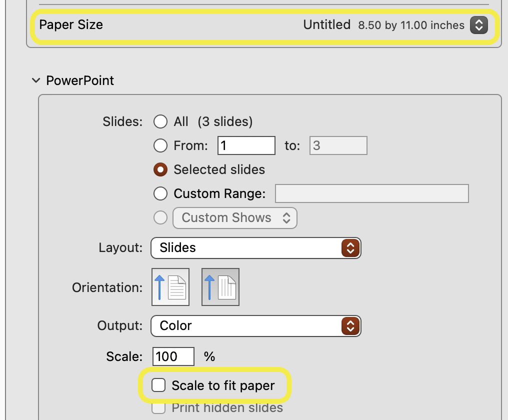508x420 pixels.
Task: Select the Selected slides radio button
Action: pos(160,169)
